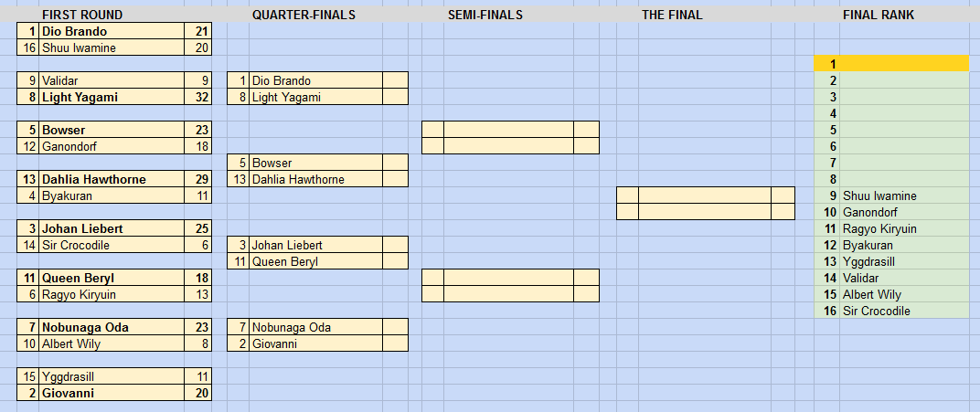Click the first empty name cell of The Final

coord(704,195)
